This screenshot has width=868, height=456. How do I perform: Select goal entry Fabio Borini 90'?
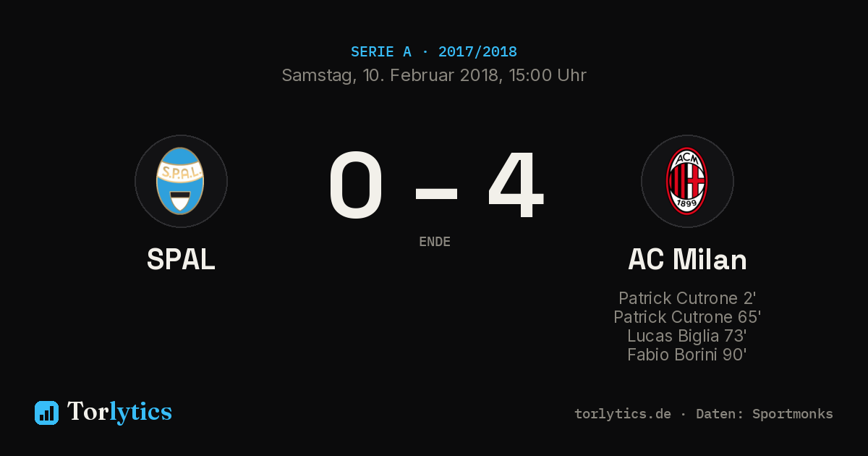(687, 355)
